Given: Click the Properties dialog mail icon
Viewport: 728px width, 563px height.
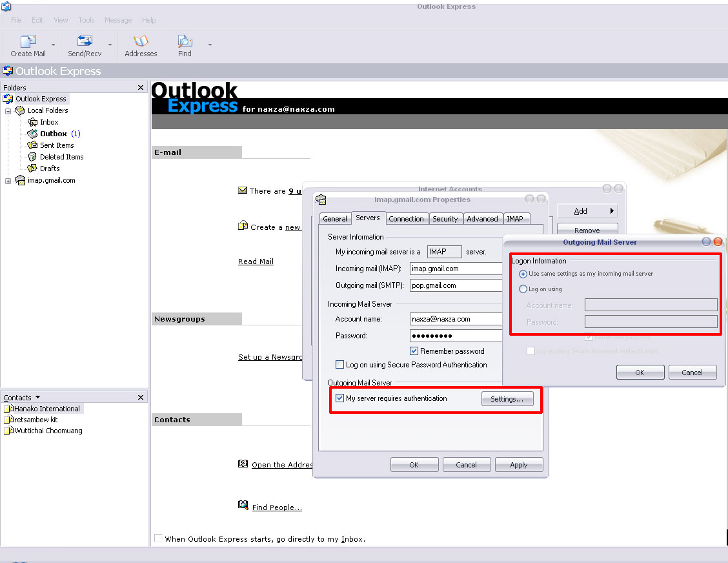Looking at the screenshot, I should [321, 200].
